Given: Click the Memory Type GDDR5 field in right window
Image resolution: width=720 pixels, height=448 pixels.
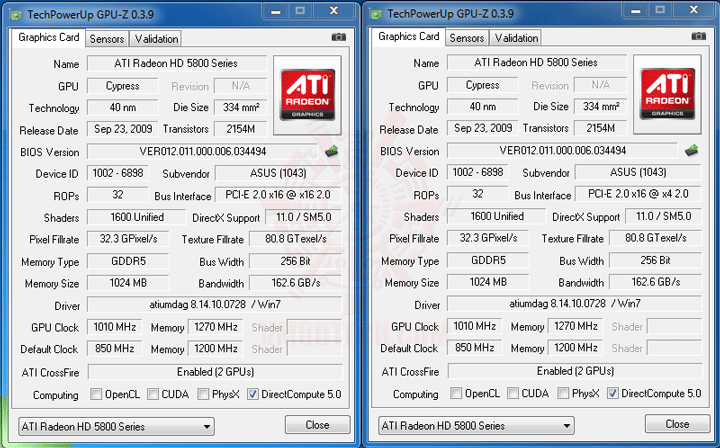Looking at the screenshot, I should (489, 260).
